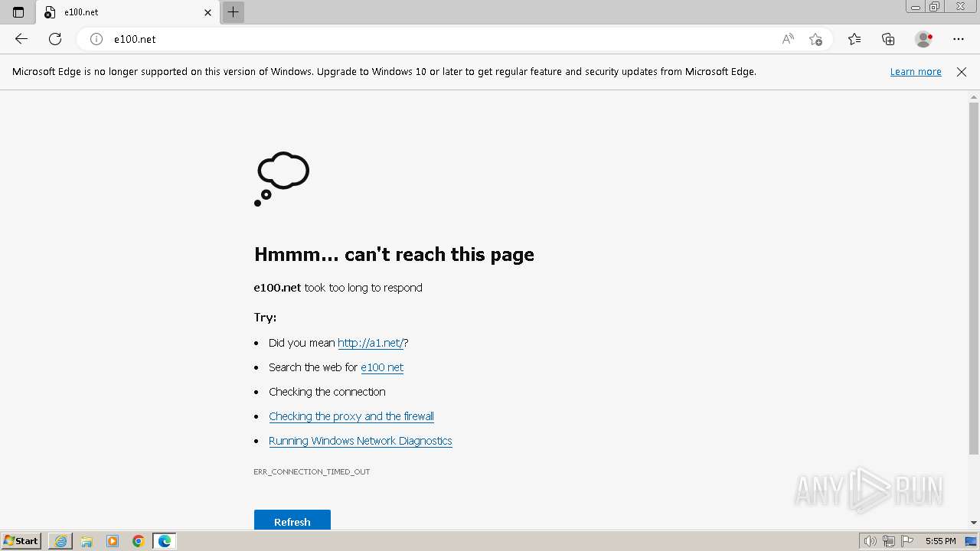Click the ERR_CONNECTION_TIMED_OUT error code
The image size is (980, 551).
pyautogui.click(x=312, y=472)
